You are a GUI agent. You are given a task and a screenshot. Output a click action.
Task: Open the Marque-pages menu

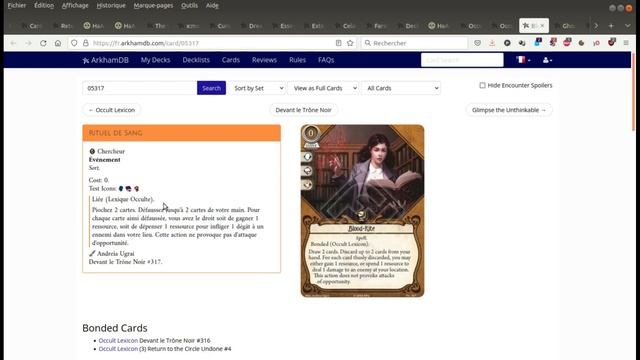click(153, 5)
